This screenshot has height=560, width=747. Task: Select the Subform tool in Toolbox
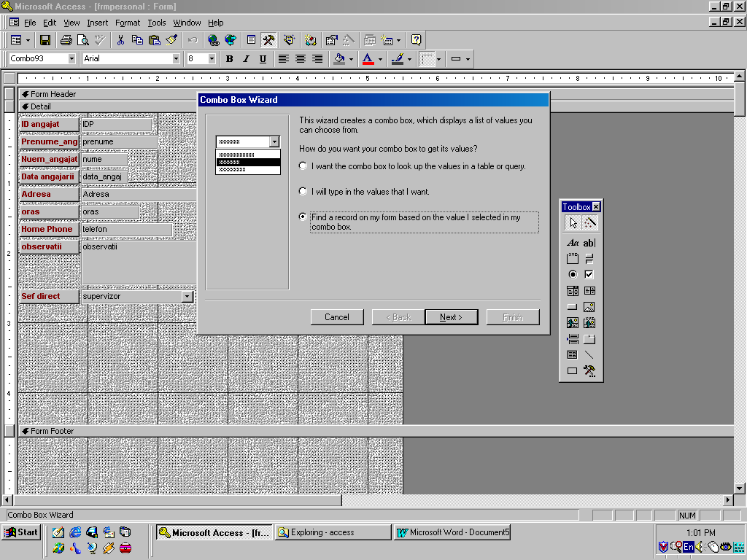point(573,355)
